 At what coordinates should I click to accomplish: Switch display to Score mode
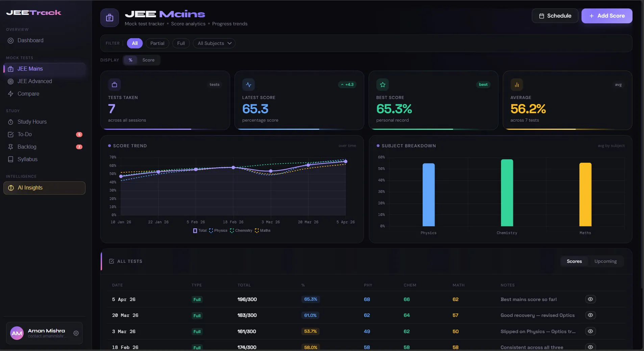(x=148, y=60)
